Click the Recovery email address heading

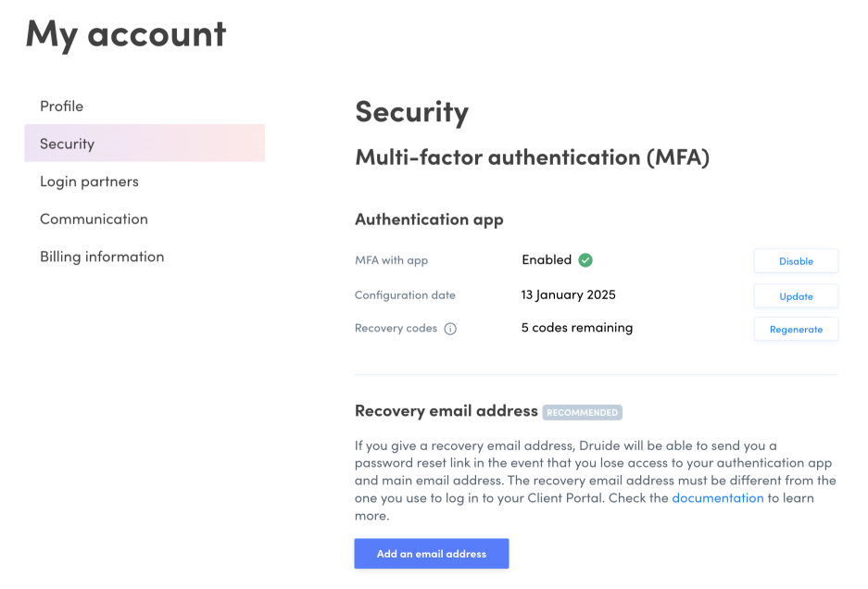(x=446, y=410)
